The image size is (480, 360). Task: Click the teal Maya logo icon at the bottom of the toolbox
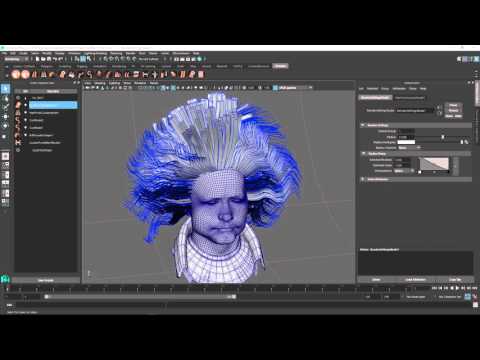pyautogui.click(x=5, y=279)
